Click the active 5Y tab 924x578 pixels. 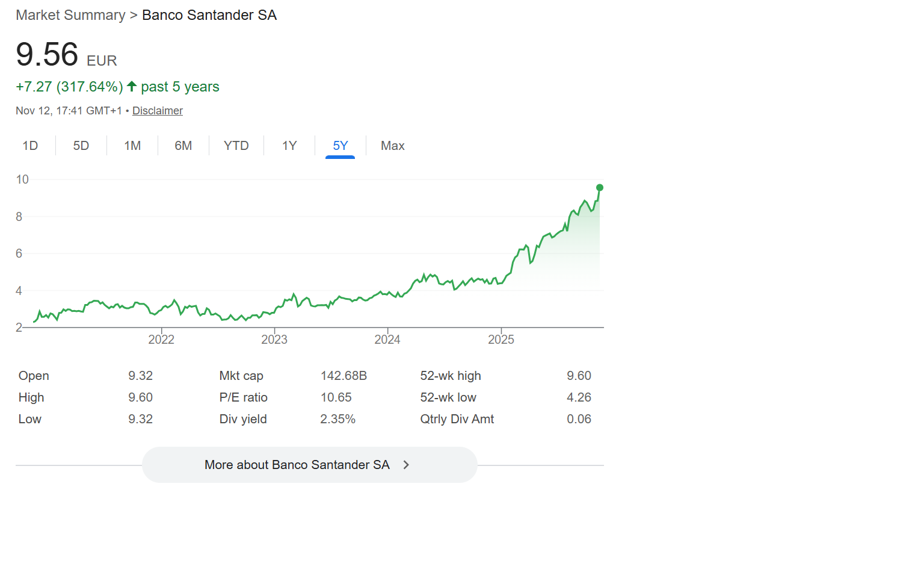[x=340, y=146]
